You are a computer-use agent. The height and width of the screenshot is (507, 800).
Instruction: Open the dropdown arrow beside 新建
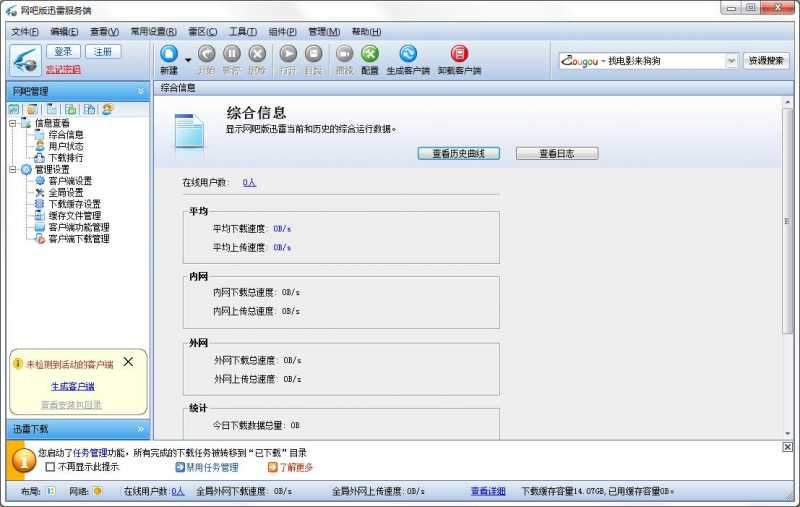pos(188,60)
